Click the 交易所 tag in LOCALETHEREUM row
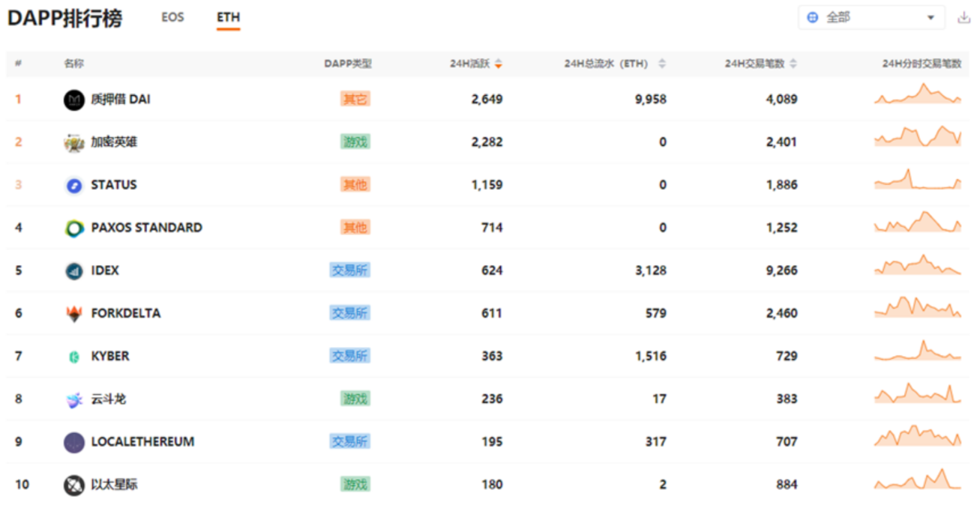Screen dimensions: 980x517 [x=350, y=441]
